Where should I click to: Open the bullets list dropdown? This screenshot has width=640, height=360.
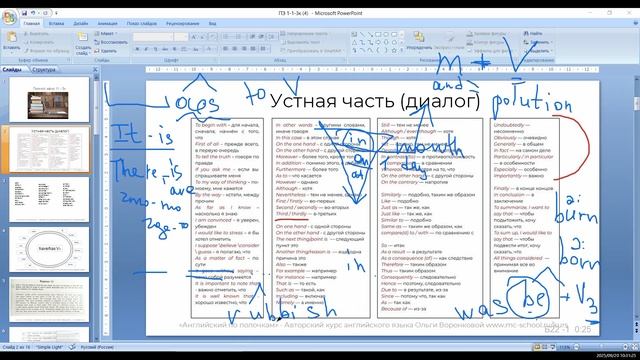tap(227, 37)
